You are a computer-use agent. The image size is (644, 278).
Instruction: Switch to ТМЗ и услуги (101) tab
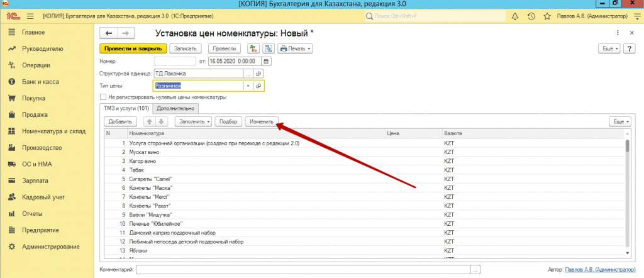coord(126,108)
